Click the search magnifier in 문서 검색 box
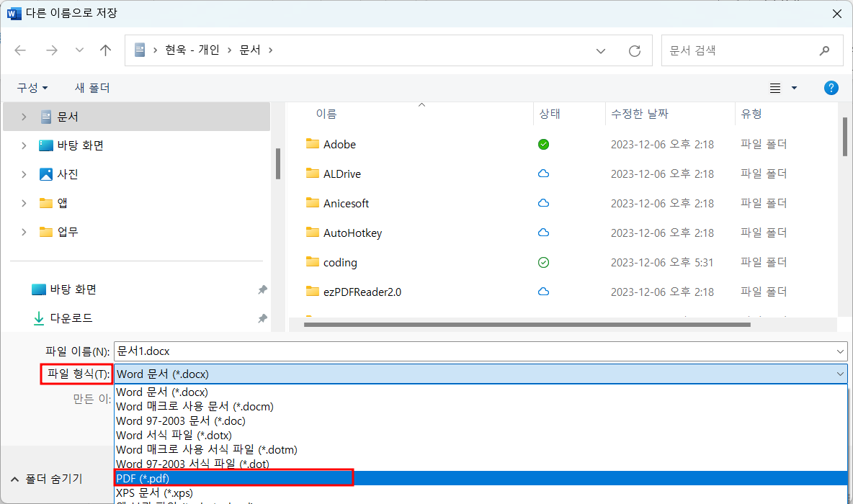This screenshot has width=853, height=504. (824, 50)
